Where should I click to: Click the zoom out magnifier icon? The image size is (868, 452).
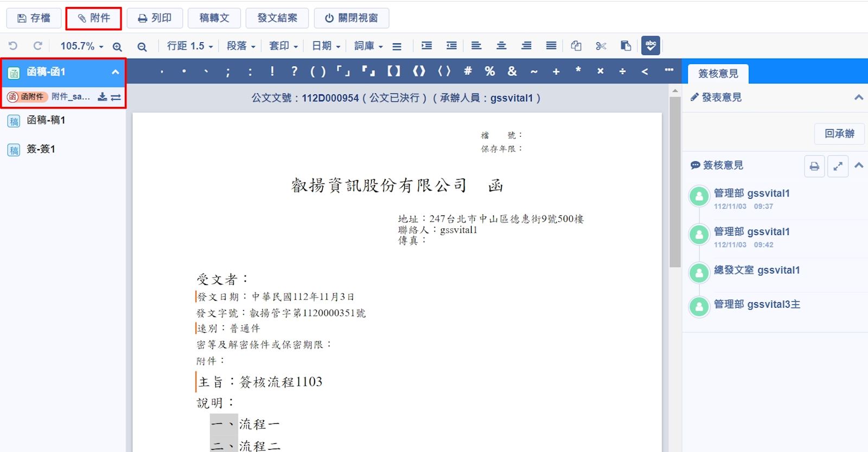(x=142, y=47)
